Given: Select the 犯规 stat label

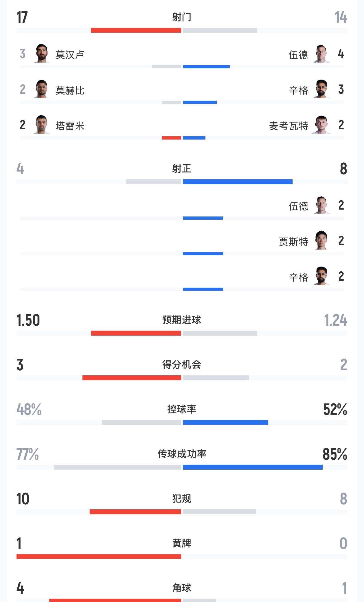Looking at the screenshot, I should click(181, 499).
